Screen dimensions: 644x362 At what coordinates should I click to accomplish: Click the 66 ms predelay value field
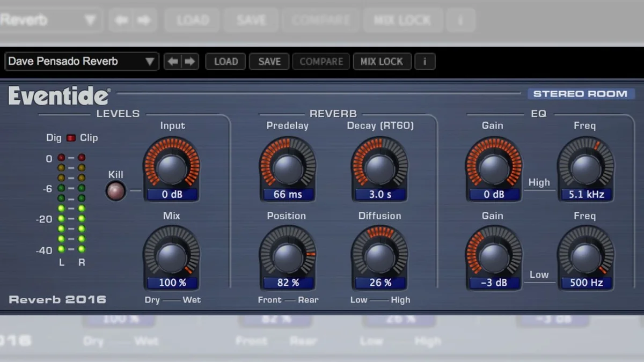coord(288,194)
